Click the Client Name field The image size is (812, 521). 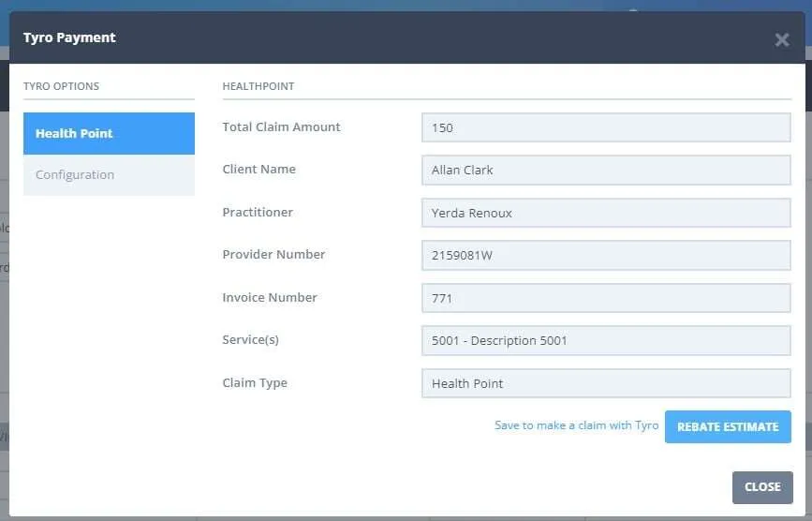pyautogui.click(x=606, y=170)
